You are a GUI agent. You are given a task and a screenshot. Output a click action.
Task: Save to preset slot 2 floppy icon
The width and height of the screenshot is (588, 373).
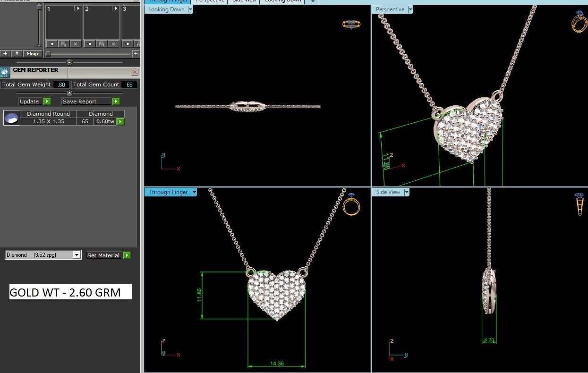coord(102,44)
